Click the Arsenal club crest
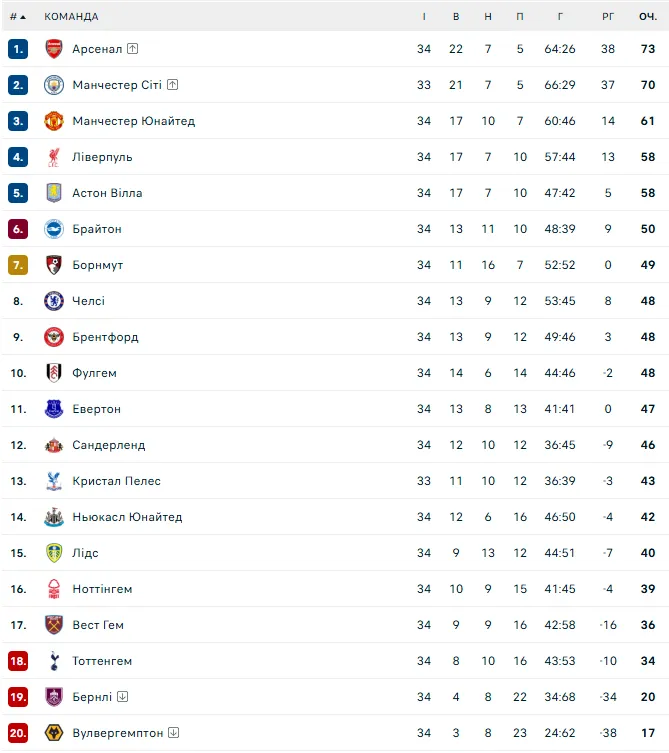This screenshot has width=669, height=753. click(x=54, y=49)
